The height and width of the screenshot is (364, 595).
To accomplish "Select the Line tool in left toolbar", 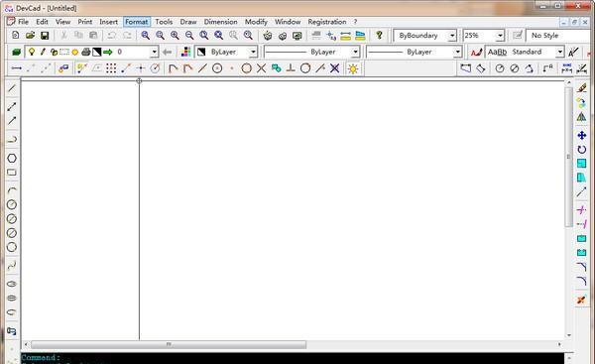I will point(12,88).
